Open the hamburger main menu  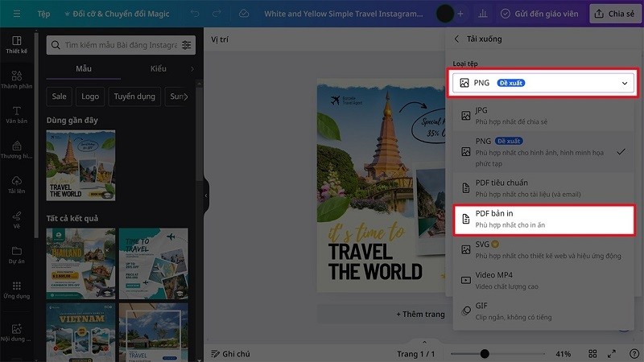click(x=17, y=14)
